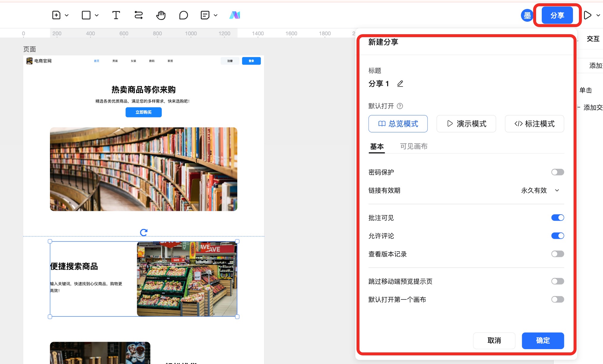
Task: Select the add artboard tool
Action: click(x=56, y=15)
